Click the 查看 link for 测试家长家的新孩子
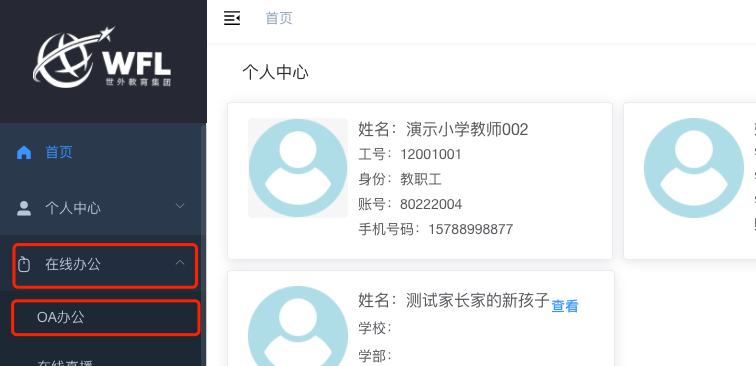The width and height of the screenshot is (756, 366). [x=565, y=306]
